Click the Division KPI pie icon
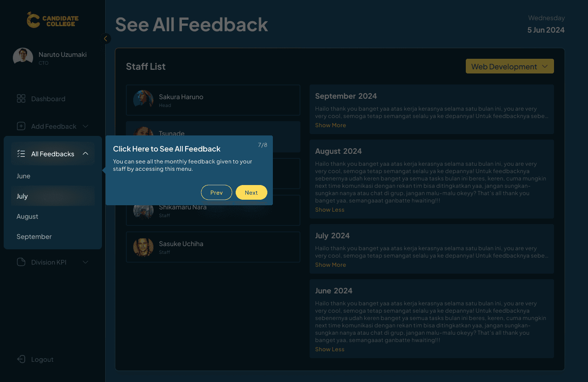Image resolution: width=588 pixels, height=382 pixels. [x=21, y=262]
